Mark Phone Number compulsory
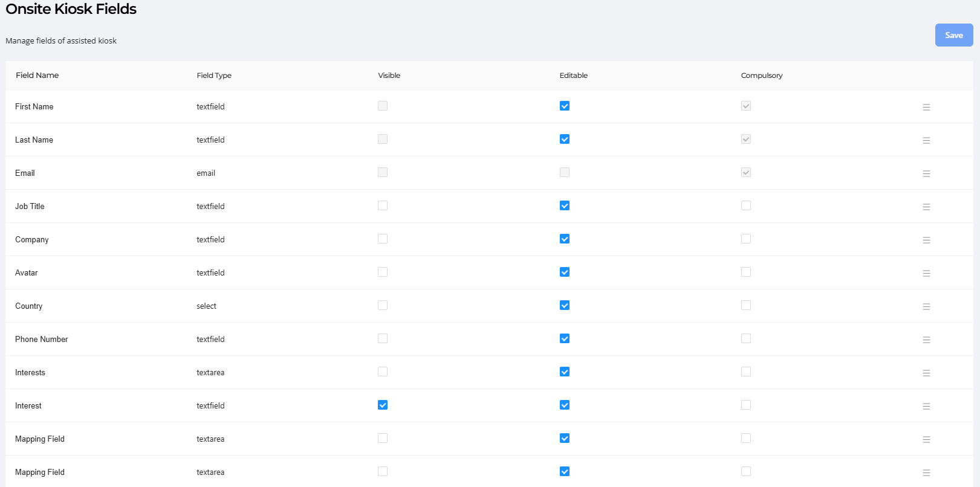Viewport: 980px width, 487px height. coord(746,338)
